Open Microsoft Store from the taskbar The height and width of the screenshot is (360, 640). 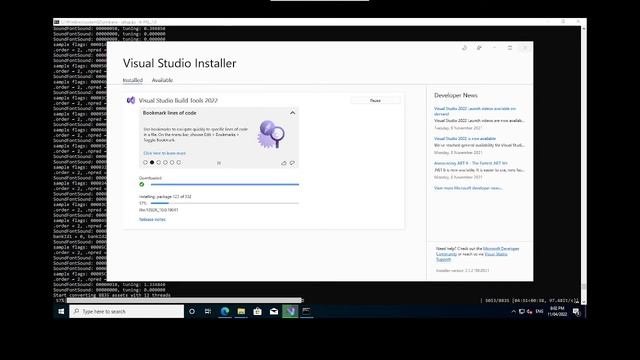click(x=257, y=311)
